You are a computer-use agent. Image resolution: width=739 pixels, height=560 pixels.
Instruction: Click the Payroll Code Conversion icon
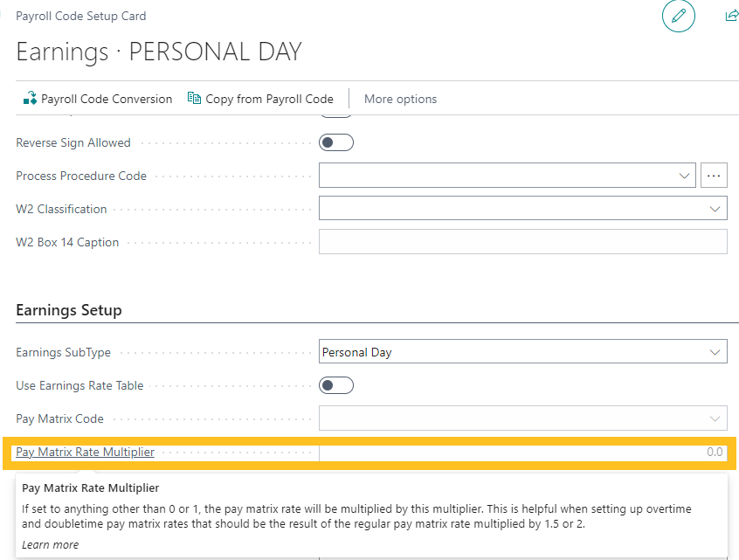point(29,99)
